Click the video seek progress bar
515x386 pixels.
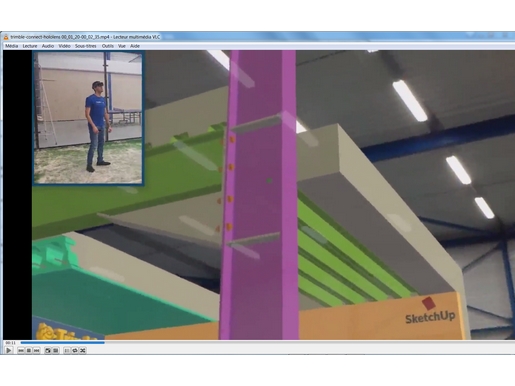(268, 342)
